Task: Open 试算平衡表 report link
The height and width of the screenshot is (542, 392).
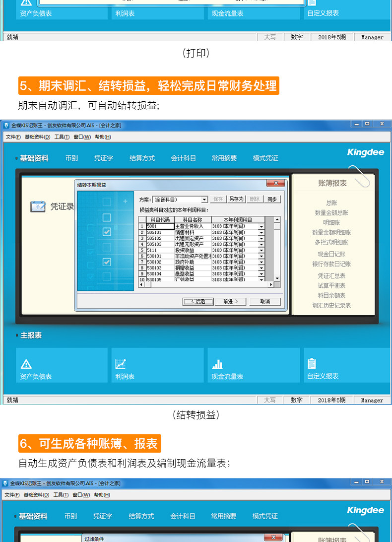Action: click(331, 285)
